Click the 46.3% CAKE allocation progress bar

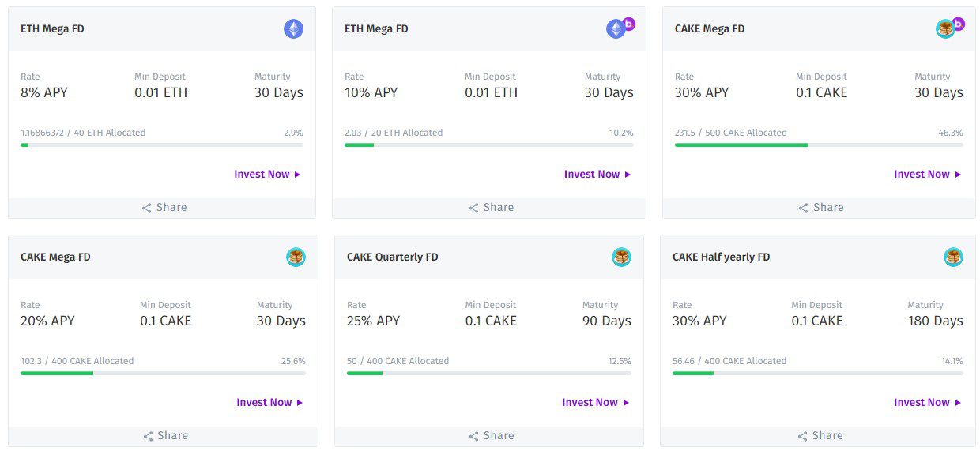click(x=819, y=145)
